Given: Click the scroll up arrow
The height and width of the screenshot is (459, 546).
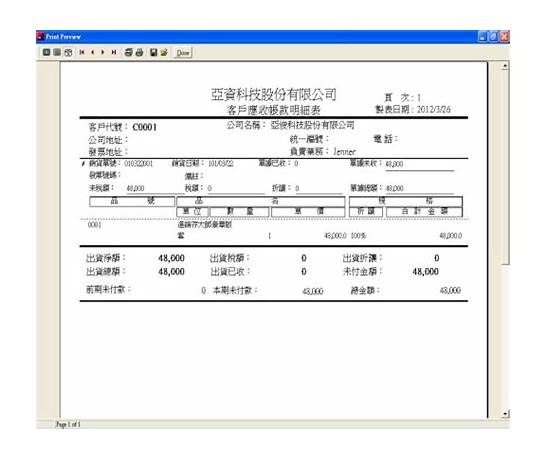Looking at the screenshot, I should 505,65.
